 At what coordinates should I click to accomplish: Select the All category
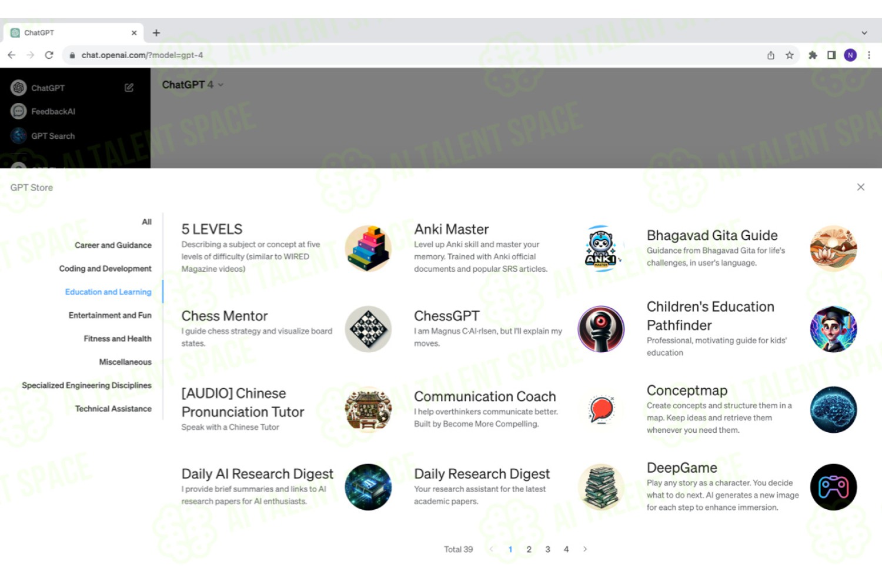[x=146, y=222]
